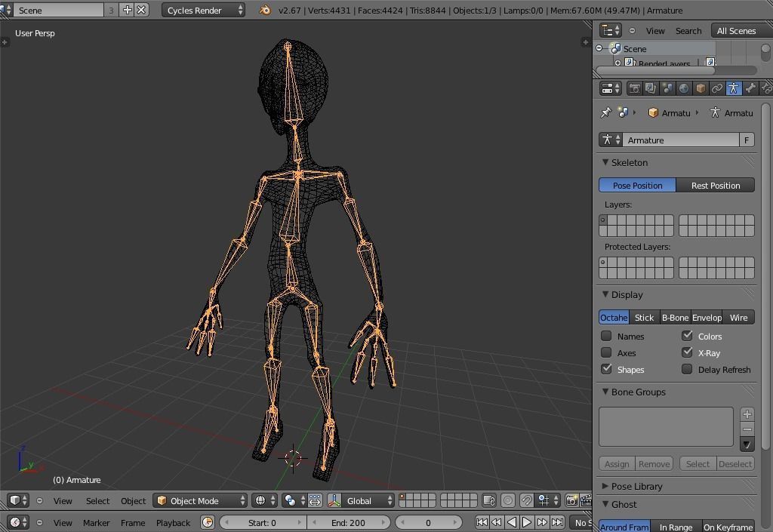This screenshot has height=532, width=773.
Task: Open the Bone properties tab (bone icon)
Action: pyautogui.click(x=751, y=88)
